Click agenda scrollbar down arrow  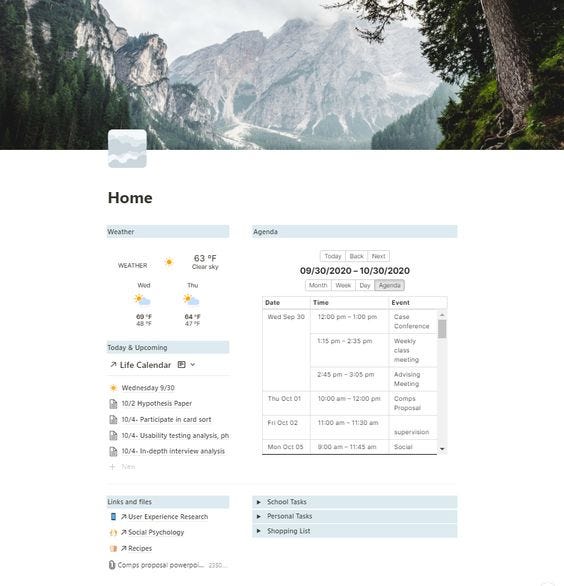[442, 449]
